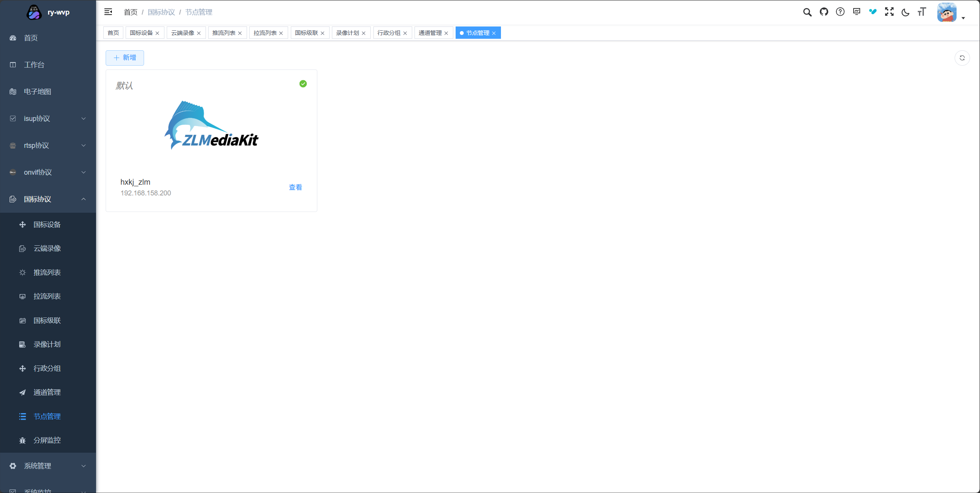Click the refresh icon button
Viewport: 980px width, 493px height.
point(962,58)
